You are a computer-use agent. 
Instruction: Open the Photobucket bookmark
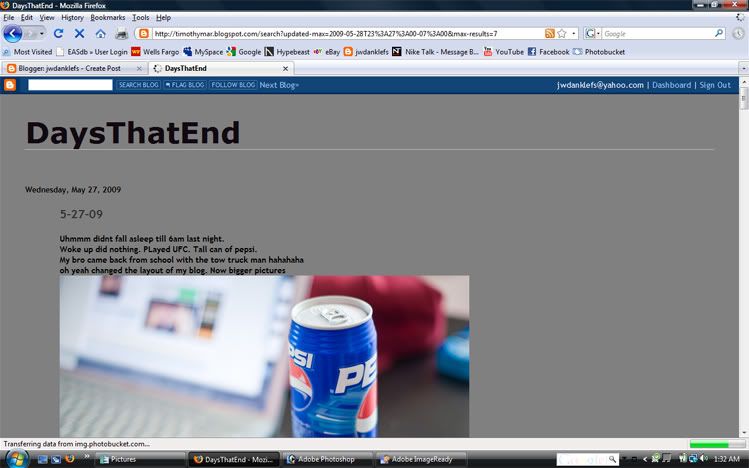pyautogui.click(x=599, y=52)
